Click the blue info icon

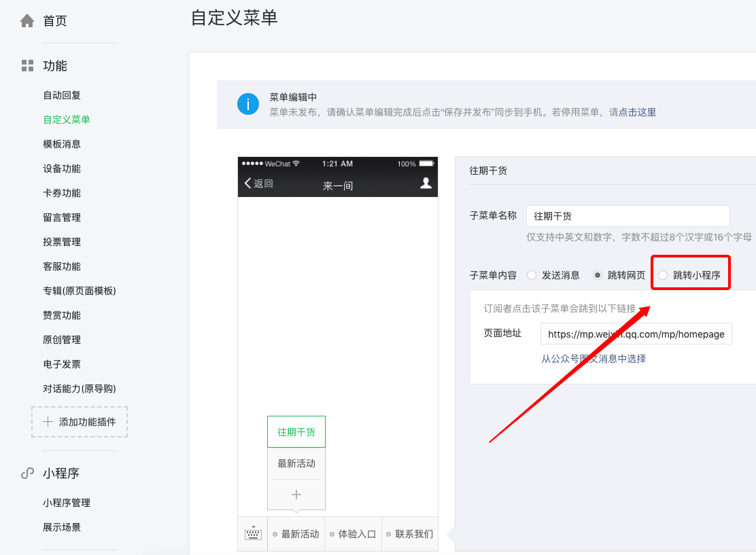(x=248, y=104)
